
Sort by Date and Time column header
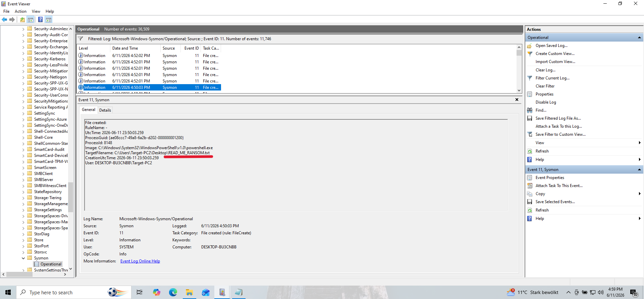click(x=136, y=48)
